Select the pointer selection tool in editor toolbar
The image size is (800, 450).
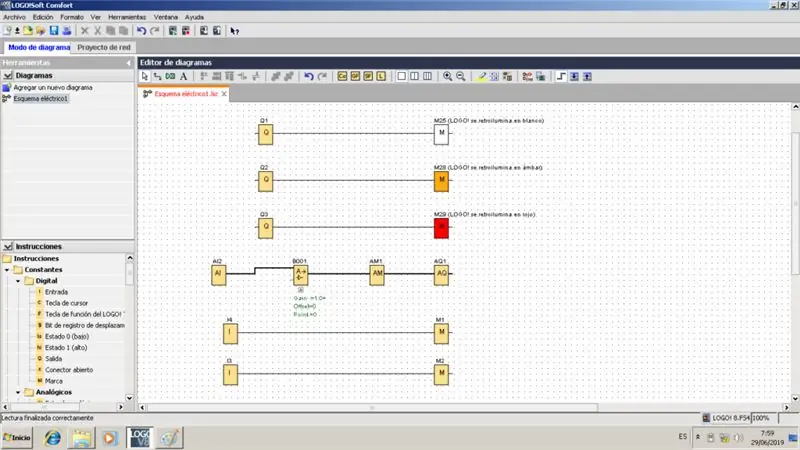pyautogui.click(x=145, y=77)
